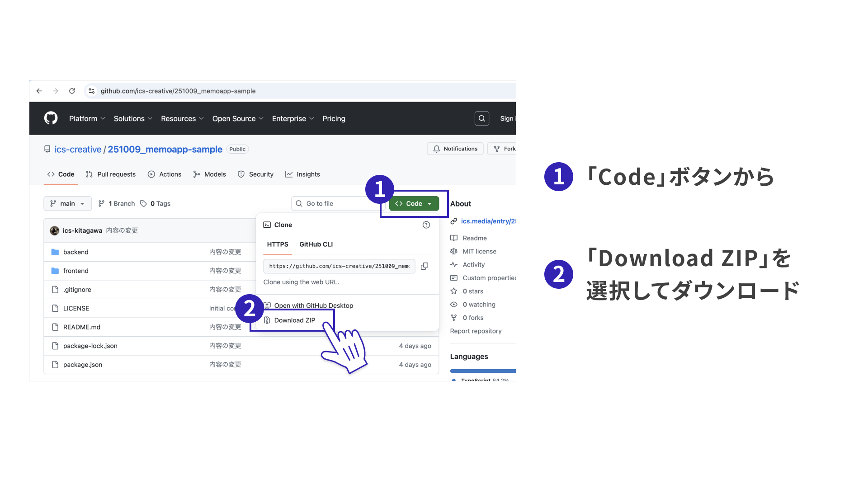Click the search magnifier icon in header

pyautogui.click(x=481, y=118)
